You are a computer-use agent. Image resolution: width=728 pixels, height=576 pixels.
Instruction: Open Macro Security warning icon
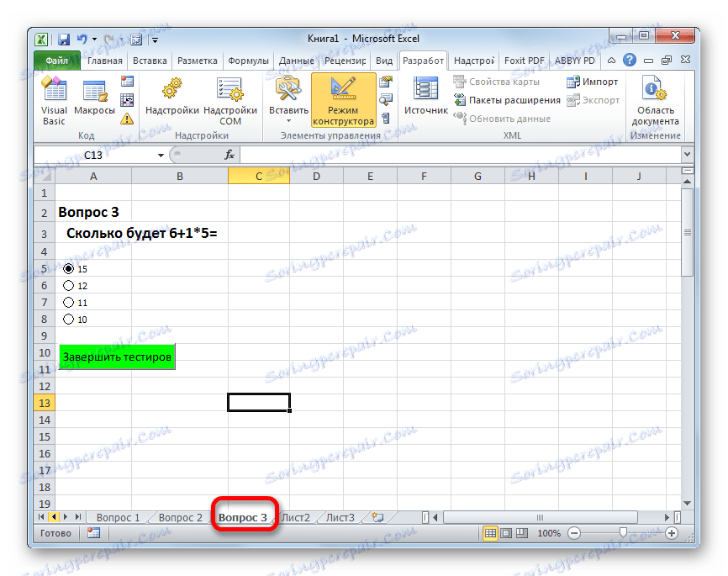click(x=127, y=119)
